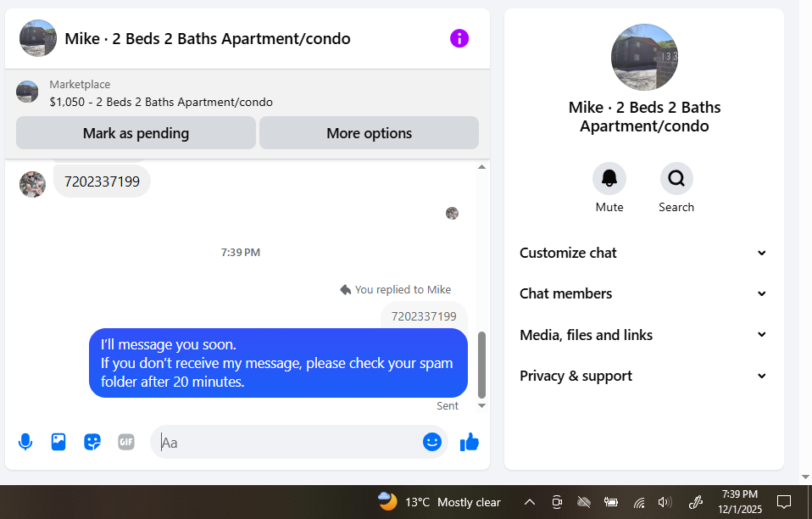The image size is (812, 519).
Task: Search in conversation with magnifier icon
Action: click(676, 178)
